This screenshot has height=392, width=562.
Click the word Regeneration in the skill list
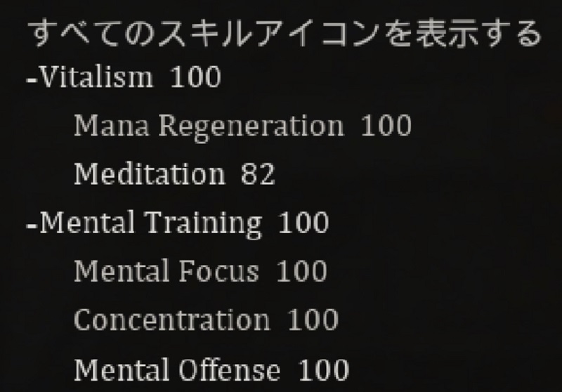(252, 126)
